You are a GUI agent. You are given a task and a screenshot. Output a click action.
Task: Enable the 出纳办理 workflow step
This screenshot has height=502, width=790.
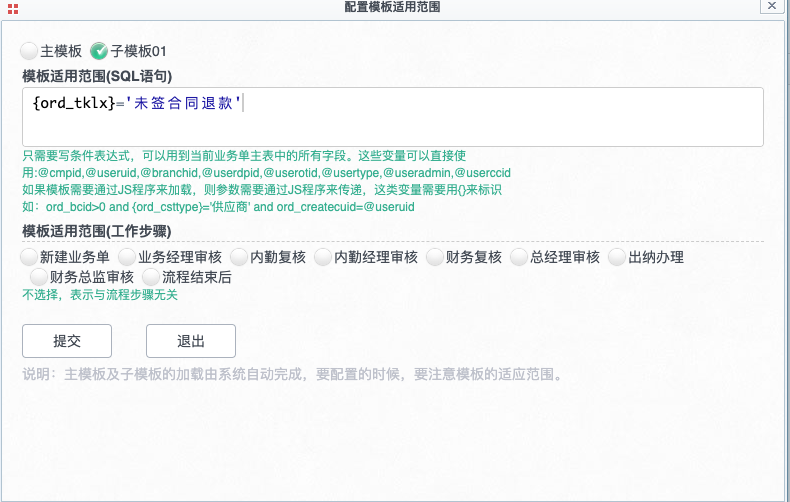tap(617, 257)
